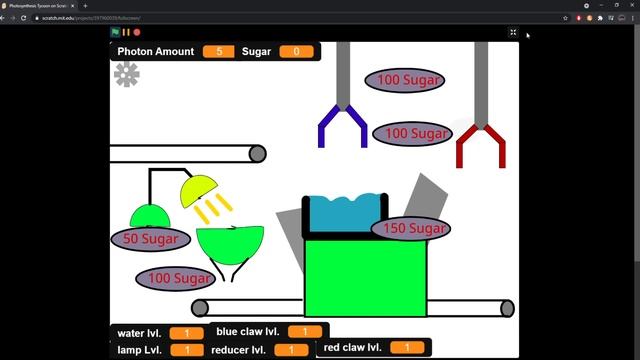Viewport: 640px width, 360px height.
Task: Click the Photon Amount value 5
Action: coord(219,51)
